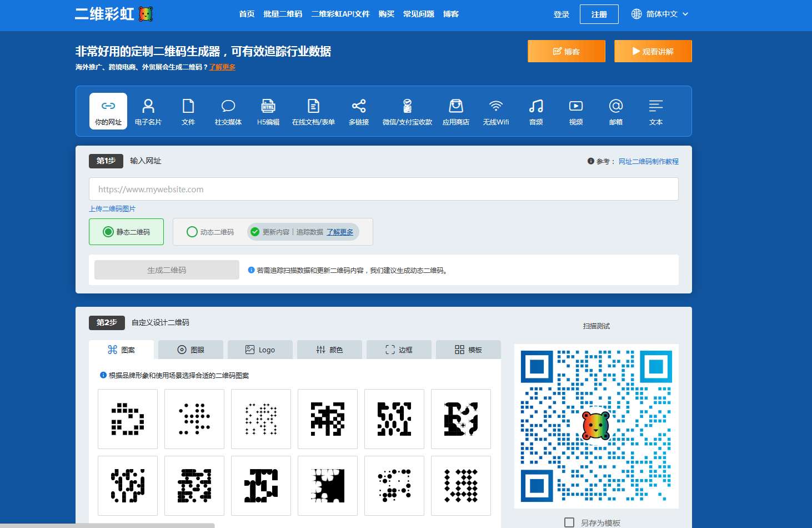
Task: Open the 图案 pattern tab
Action: click(x=121, y=350)
